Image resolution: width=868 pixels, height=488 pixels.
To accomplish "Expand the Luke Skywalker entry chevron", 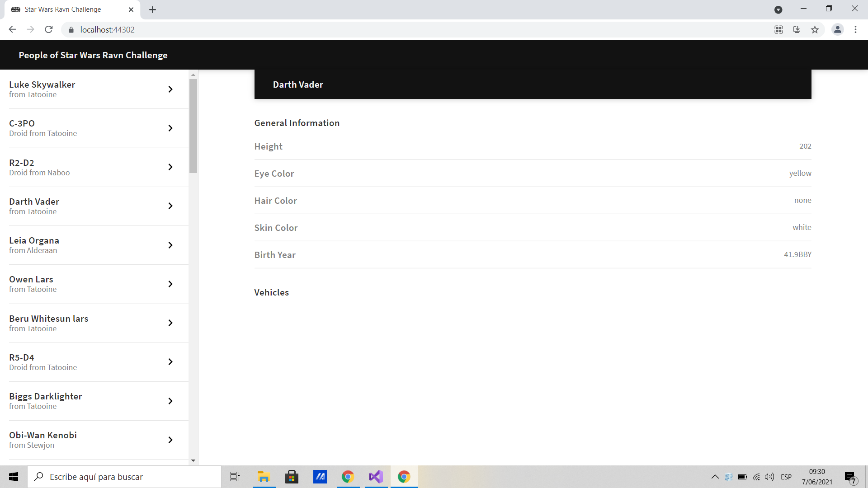I will [170, 89].
